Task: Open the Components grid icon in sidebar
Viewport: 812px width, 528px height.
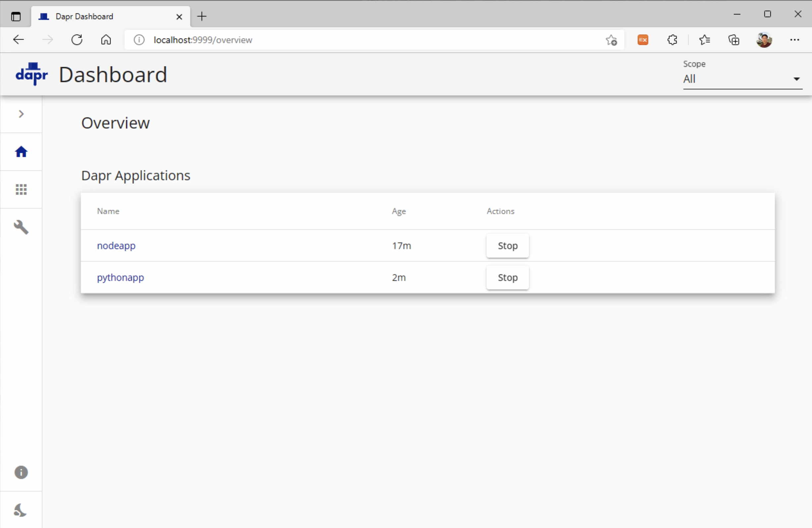Action: (21, 189)
